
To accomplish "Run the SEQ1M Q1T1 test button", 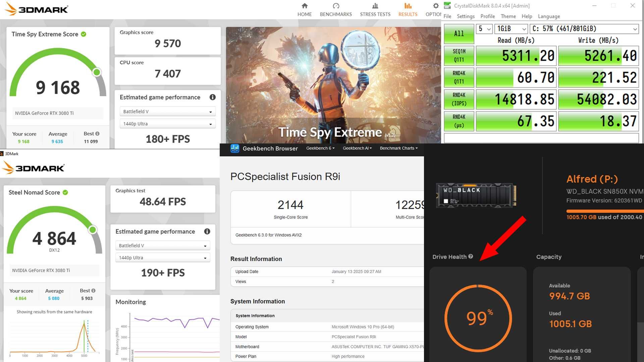I will pos(459,56).
